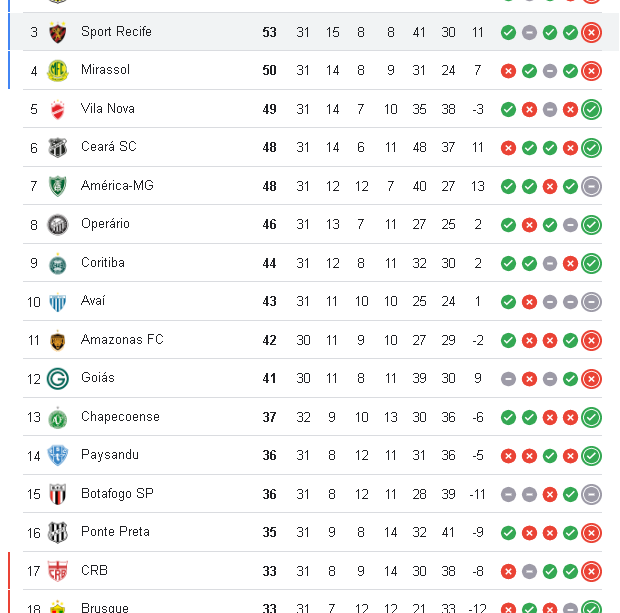The height and width of the screenshot is (613, 620).
Task: Click Sport Recife's 53 points value
Action: coord(269,32)
